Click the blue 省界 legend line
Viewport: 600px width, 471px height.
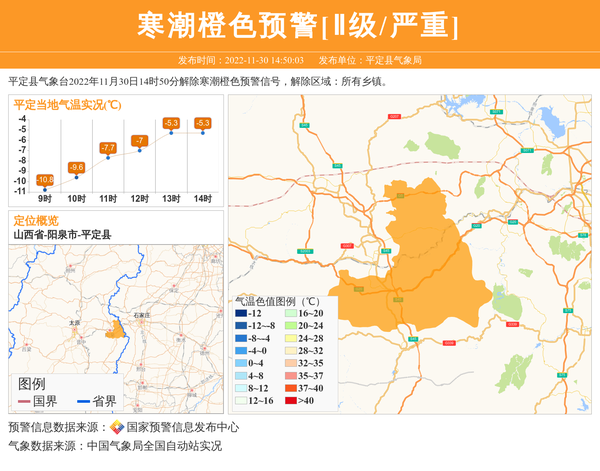(x=83, y=401)
